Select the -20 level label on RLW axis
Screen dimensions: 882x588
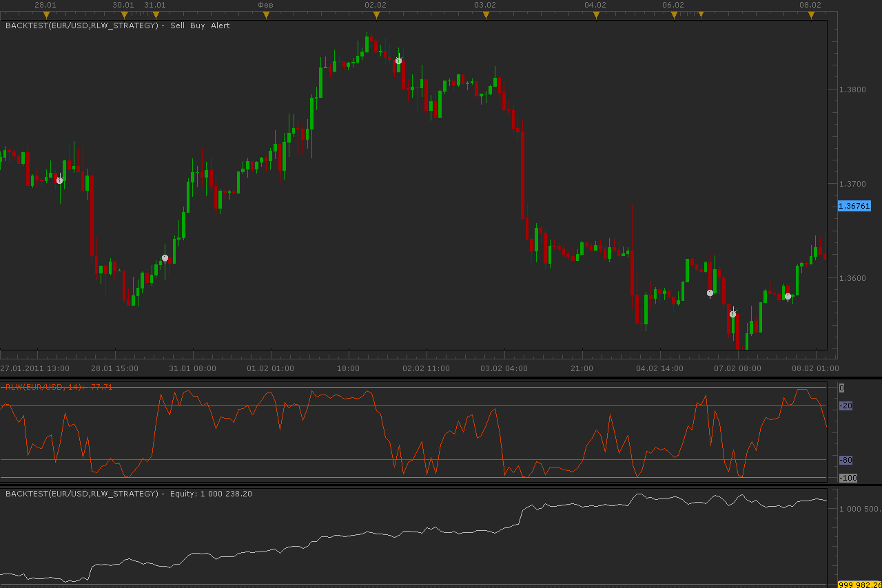click(846, 406)
